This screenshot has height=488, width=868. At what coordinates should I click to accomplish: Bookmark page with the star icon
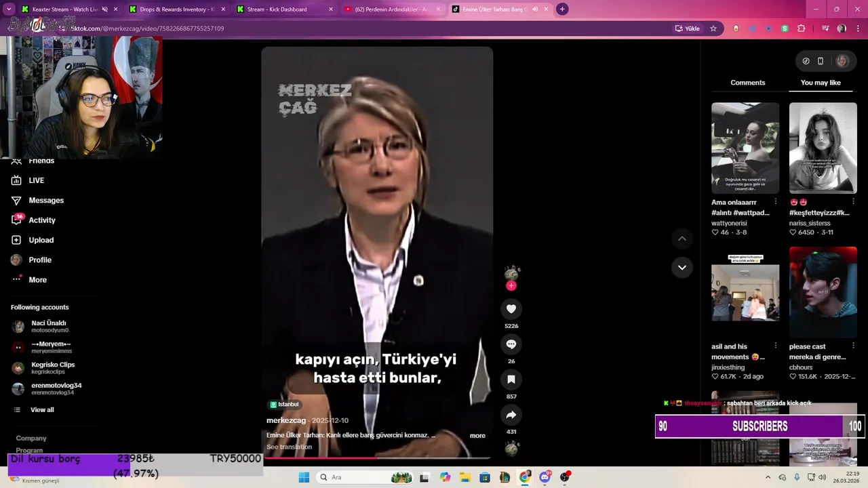pos(713,28)
